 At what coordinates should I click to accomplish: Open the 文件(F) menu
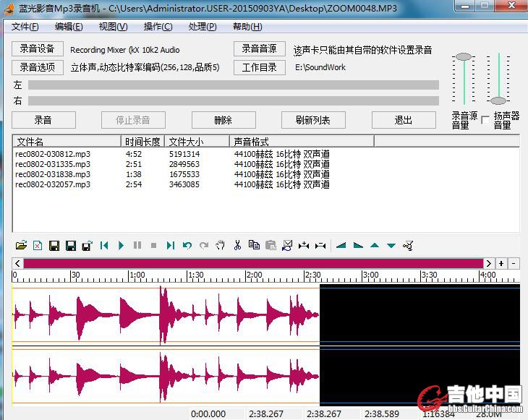pos(25,27)
